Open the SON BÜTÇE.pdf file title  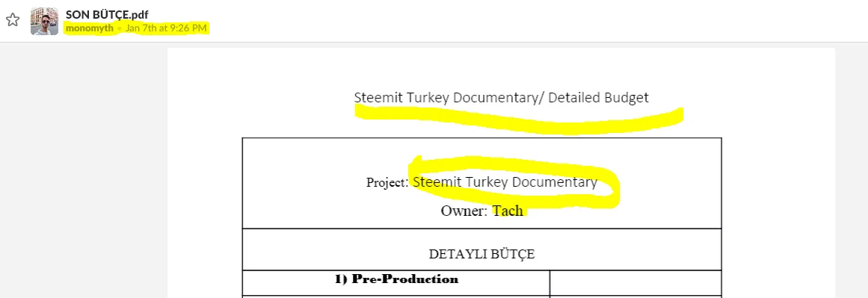coord(107,14)
